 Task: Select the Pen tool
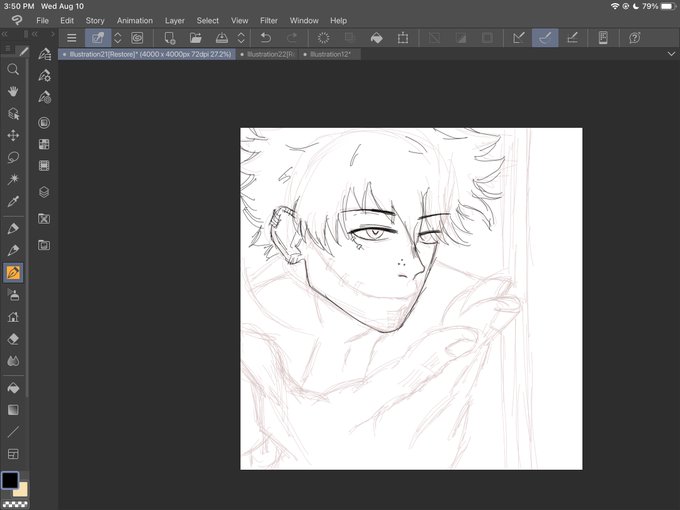(x=13, y=229)
